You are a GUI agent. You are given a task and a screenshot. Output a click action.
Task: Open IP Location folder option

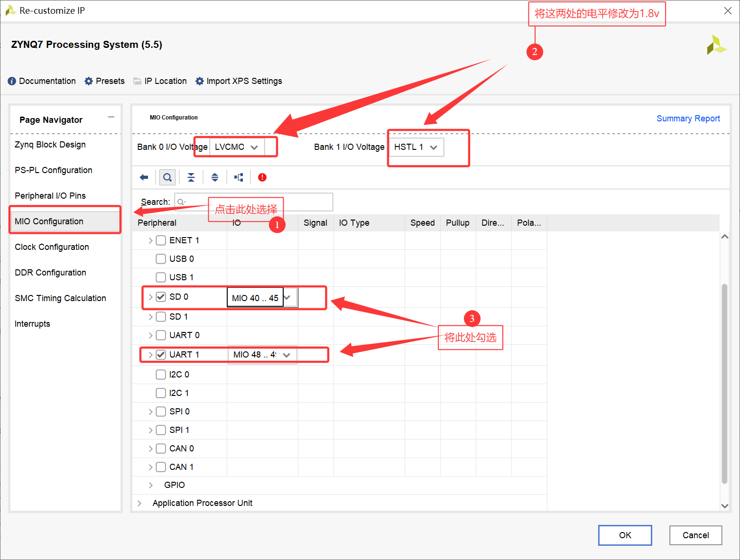coord(160,81)
